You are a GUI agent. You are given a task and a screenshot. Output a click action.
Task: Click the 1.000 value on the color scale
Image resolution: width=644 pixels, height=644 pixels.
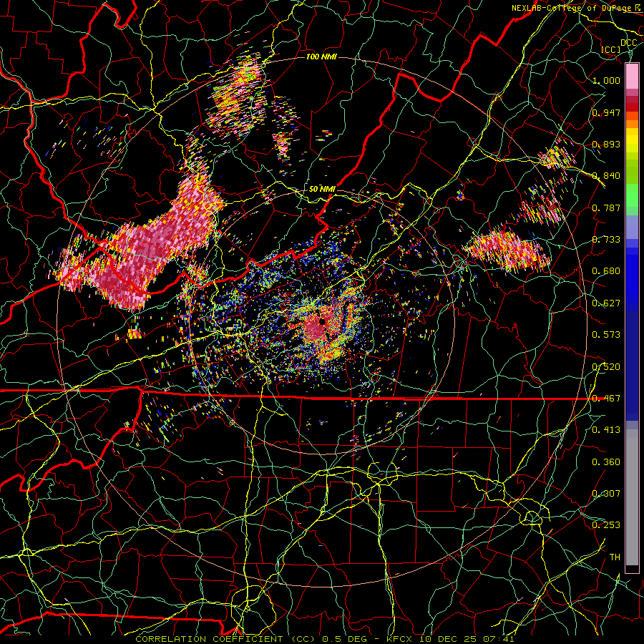[606, 80]
